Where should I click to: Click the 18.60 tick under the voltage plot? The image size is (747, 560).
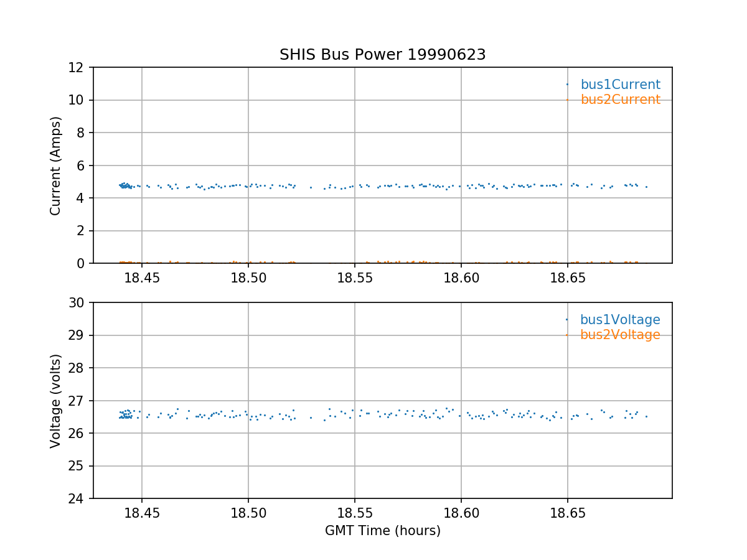click(x=461, y=513)
